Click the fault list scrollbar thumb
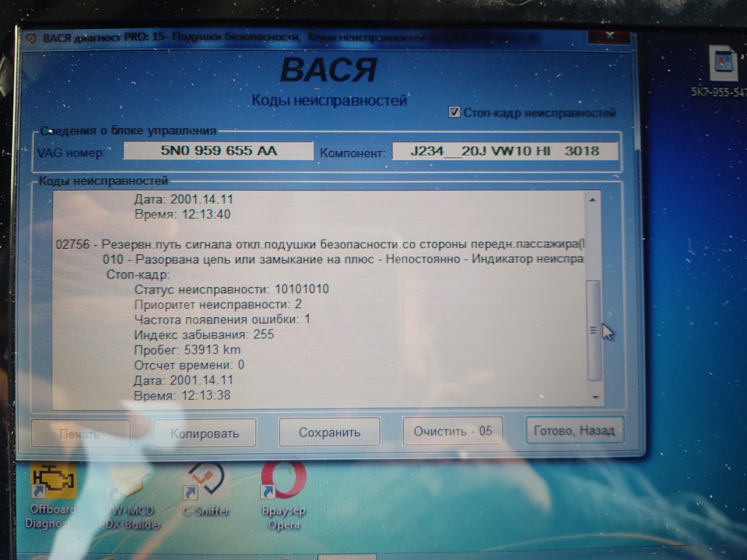This screenshot has width=747, height=560. (594, 331)
